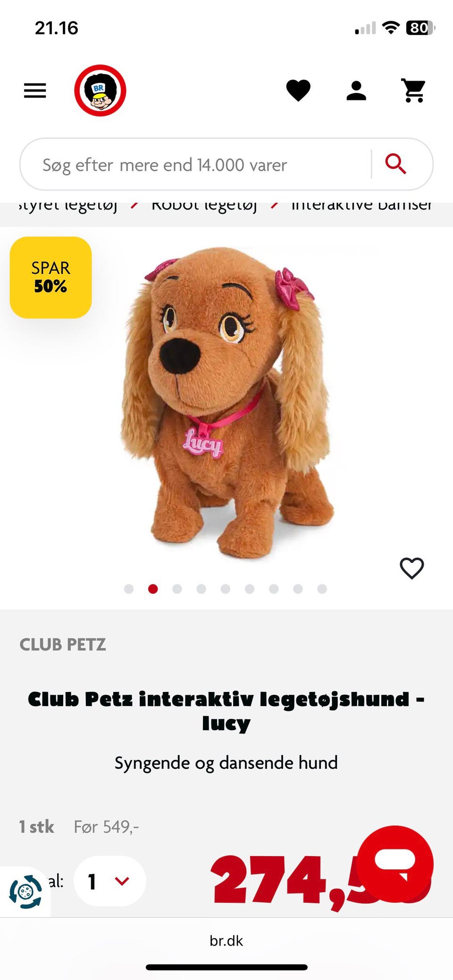Go to Interaktive bamser breadcrumb

coord(361,205)
